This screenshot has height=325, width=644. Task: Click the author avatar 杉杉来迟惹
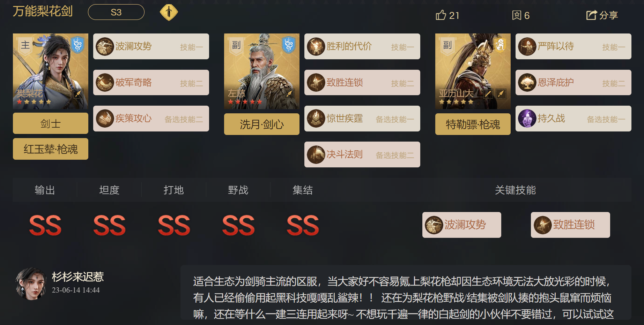(31, 284)
